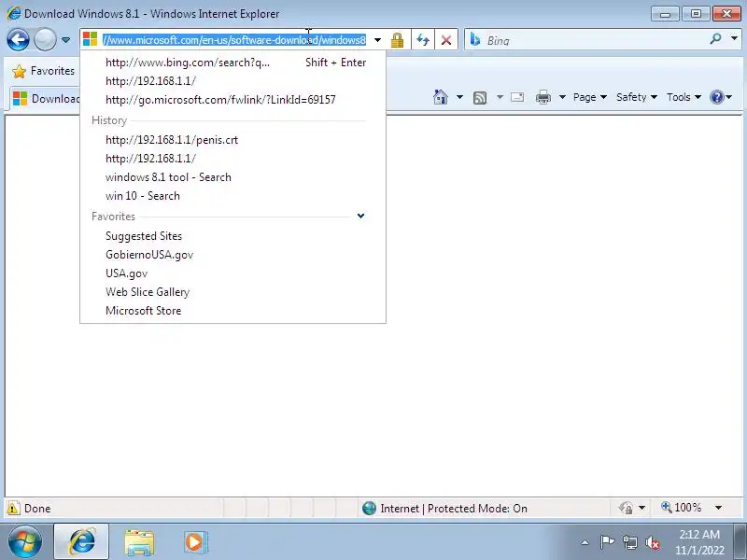Screen dimensions: 747x560
Task: Click the security lock icon
Action: pos(398,40)
